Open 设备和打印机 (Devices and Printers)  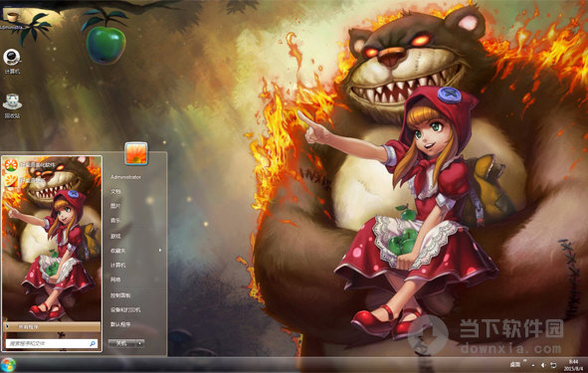pos(125,310)
